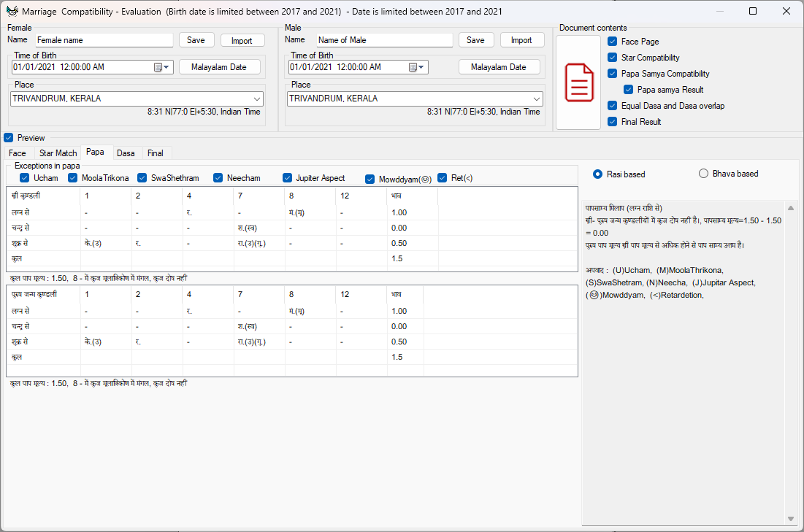Open the Final tab
This screenshot has width=804, height=532.
(x=156, y=153)
